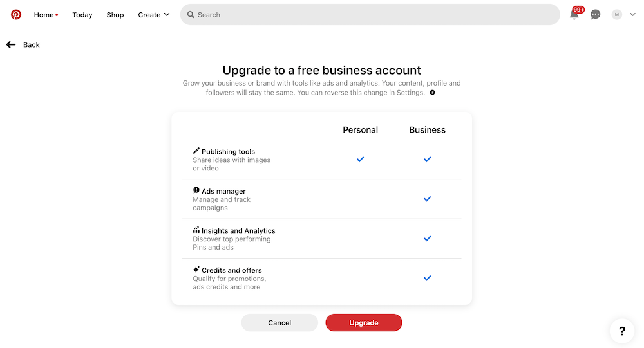Open the notifications bell icon
The image size is (644, 348).
[x=574, y=14]
